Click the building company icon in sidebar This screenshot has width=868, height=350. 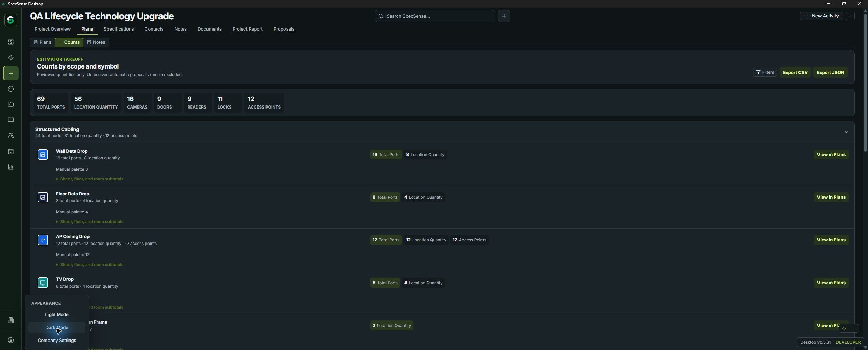coord(11,320)
